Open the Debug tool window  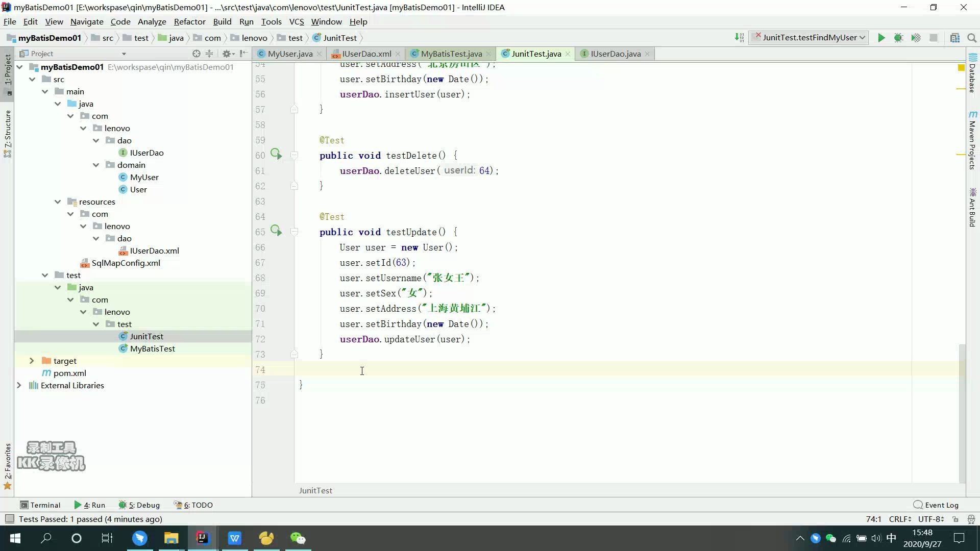pos(139,505)
